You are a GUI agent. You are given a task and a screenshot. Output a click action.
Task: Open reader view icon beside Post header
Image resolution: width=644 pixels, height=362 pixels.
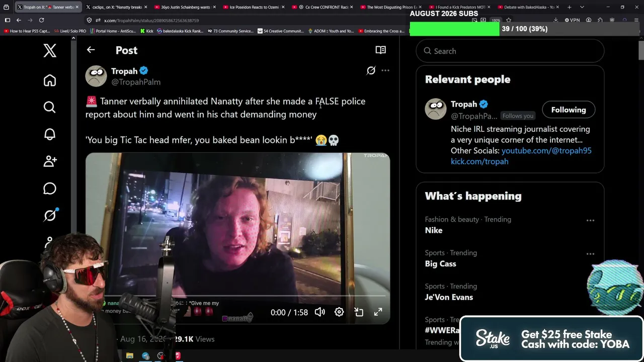(x=381, y=50)
